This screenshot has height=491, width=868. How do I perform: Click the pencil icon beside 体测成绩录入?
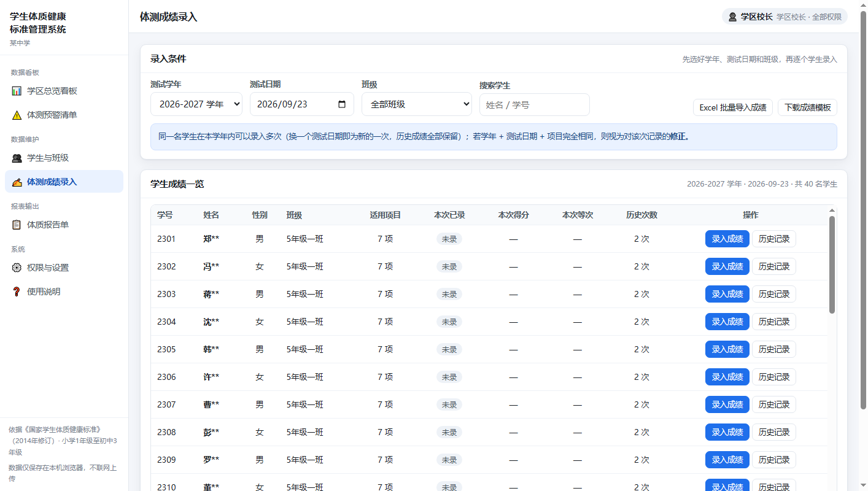[x=17, y=182]
